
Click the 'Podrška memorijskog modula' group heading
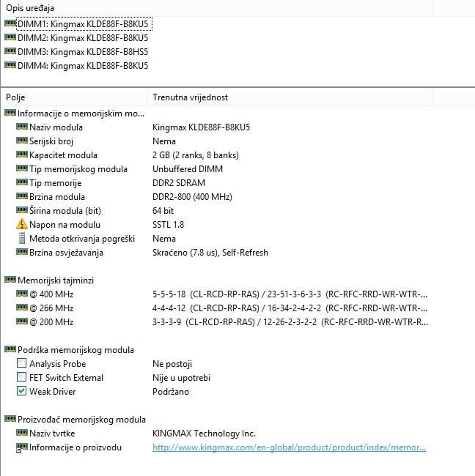click(76, 350)
